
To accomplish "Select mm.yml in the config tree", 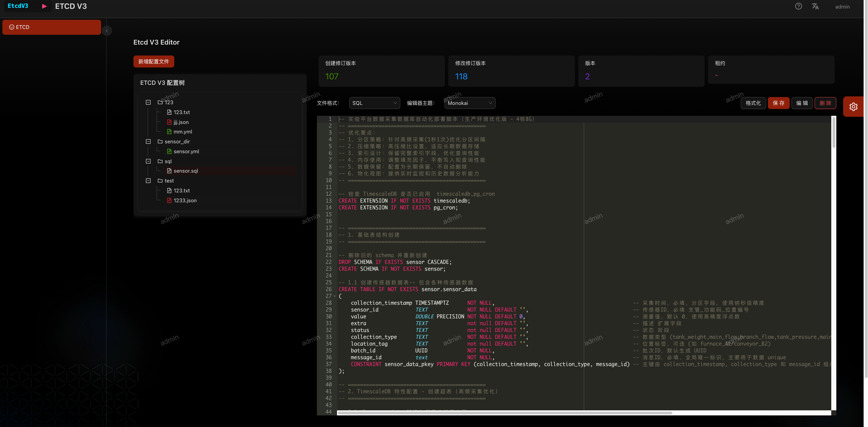I will (183, 131).
